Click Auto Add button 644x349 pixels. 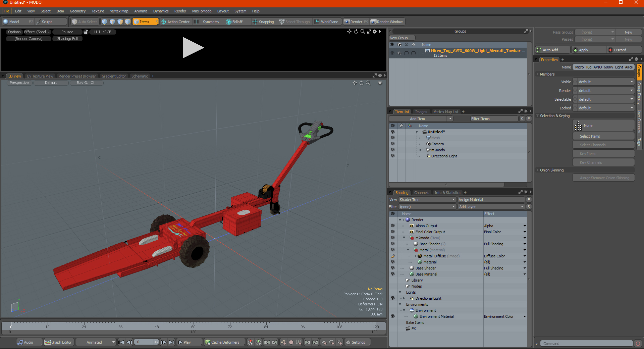pyautogui.click(x=553, y=50)
